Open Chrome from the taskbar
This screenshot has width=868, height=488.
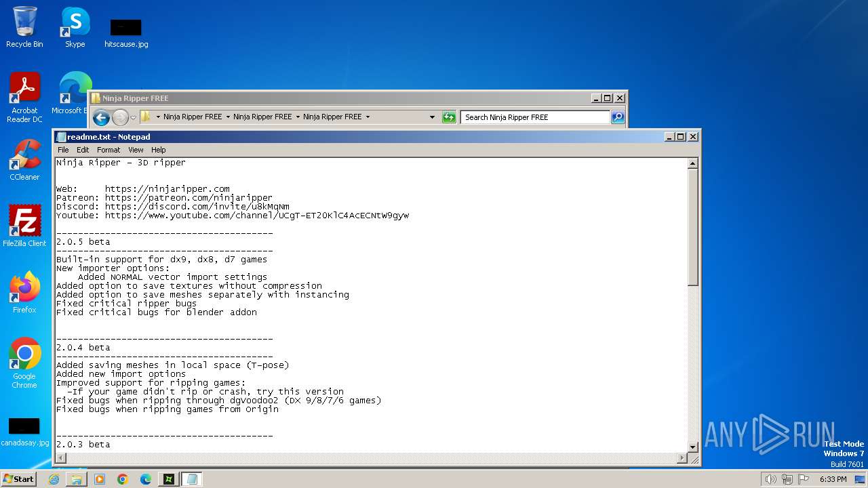[123, 479]
